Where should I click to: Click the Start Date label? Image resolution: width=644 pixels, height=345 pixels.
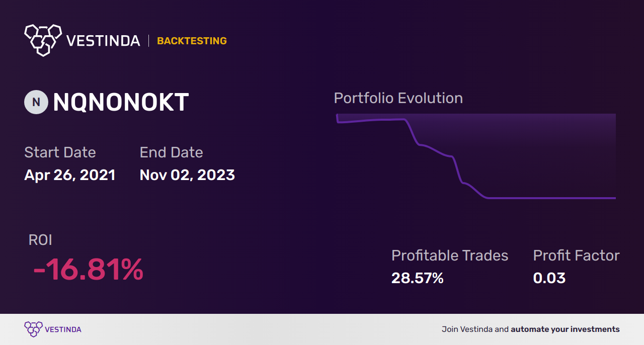click(60, 152)
